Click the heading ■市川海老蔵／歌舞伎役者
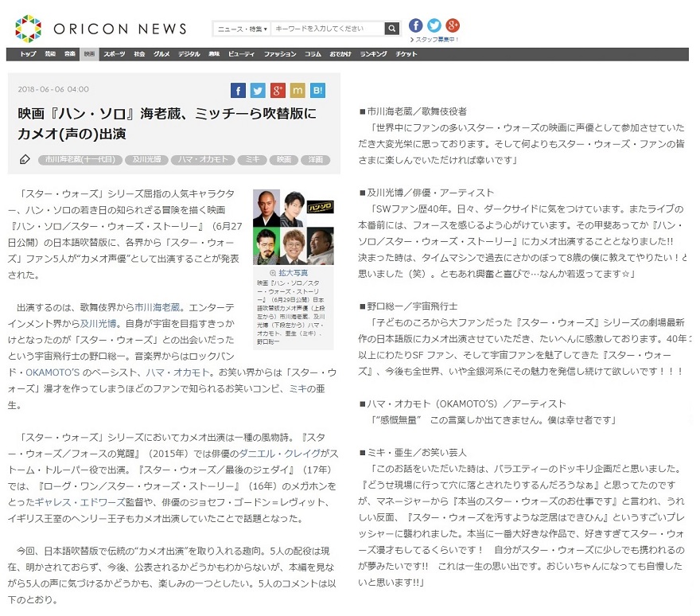Viewport: 700px width, 616px height. click(413, 111)
